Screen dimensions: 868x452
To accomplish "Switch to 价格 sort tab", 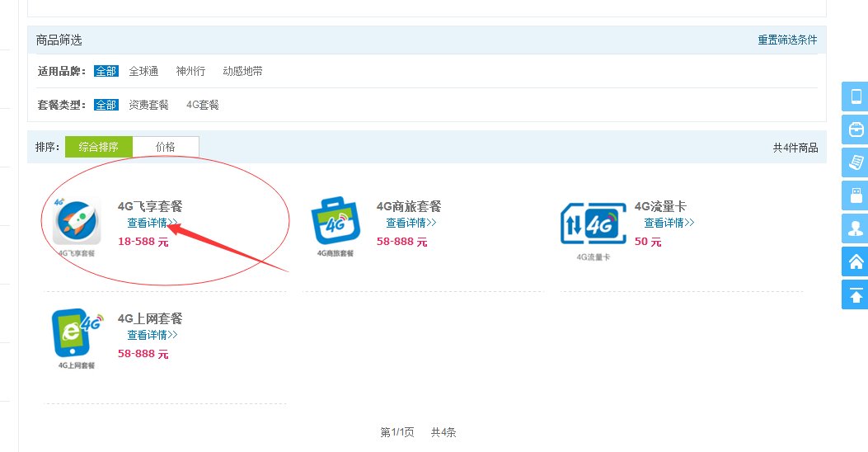I will [x=165, y=147].
